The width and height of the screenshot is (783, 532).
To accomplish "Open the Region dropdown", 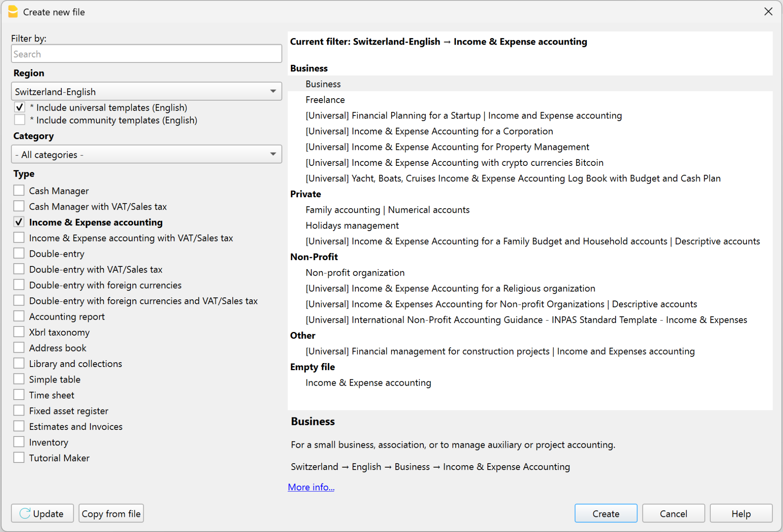I will (x=146, y=92).
